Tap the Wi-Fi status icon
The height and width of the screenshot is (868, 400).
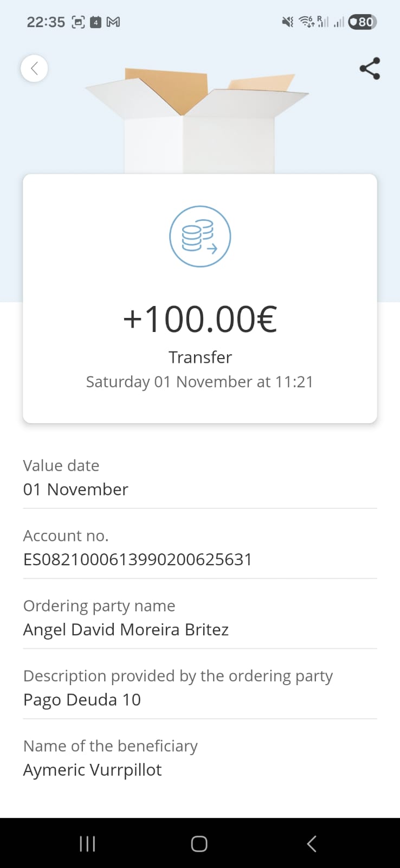pos(307,22)
